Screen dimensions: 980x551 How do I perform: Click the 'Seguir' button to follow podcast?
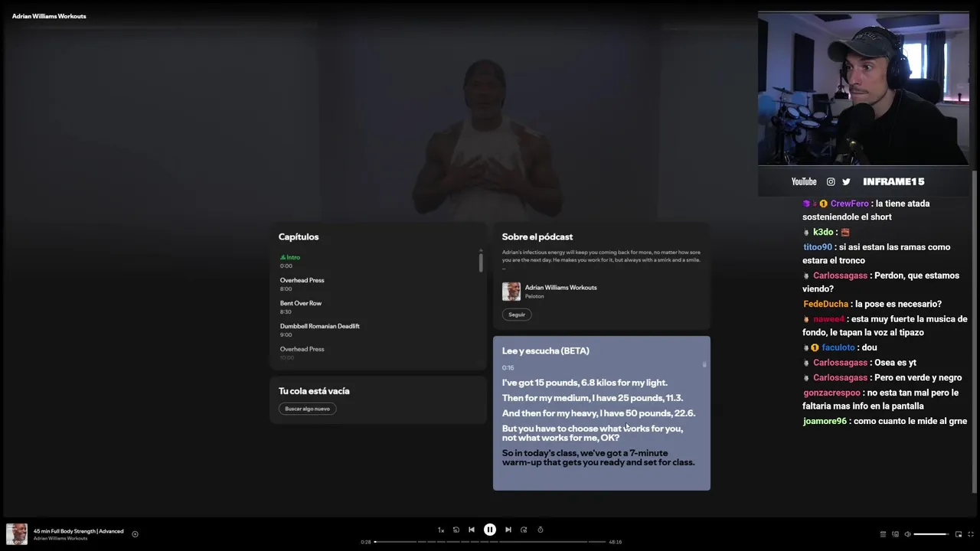(517, 315)
